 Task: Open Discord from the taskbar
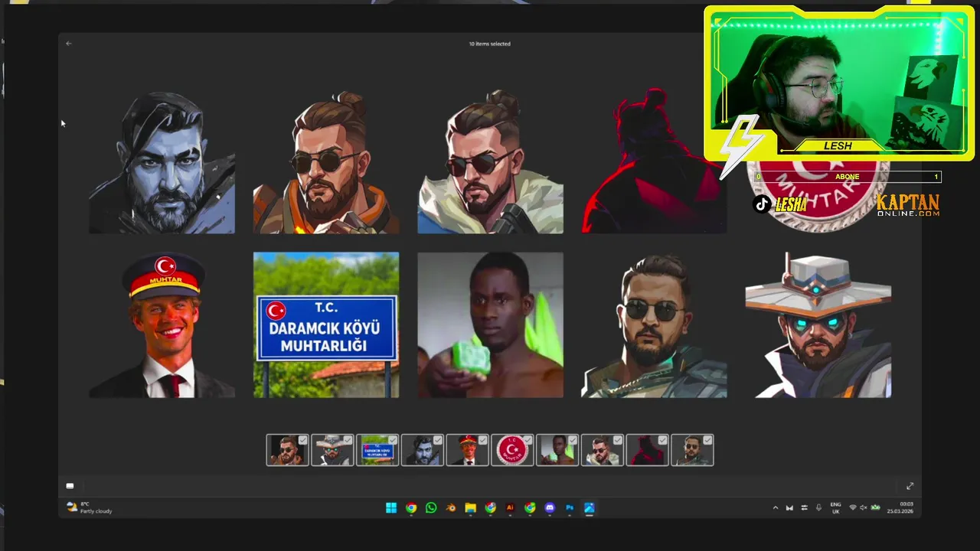point(550,507)
